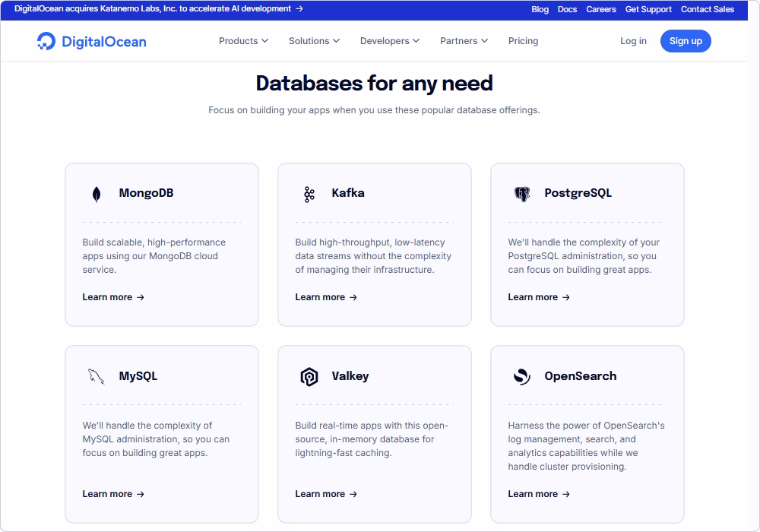This screenshot has width=760, height=532.
Task: Select the MongoDB card title
Action: click(x=146, y=193)
